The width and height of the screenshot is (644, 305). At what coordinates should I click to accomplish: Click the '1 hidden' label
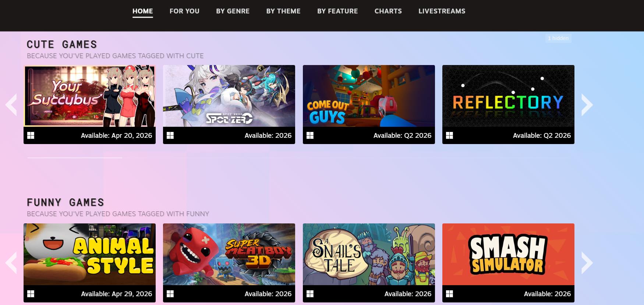558,38
